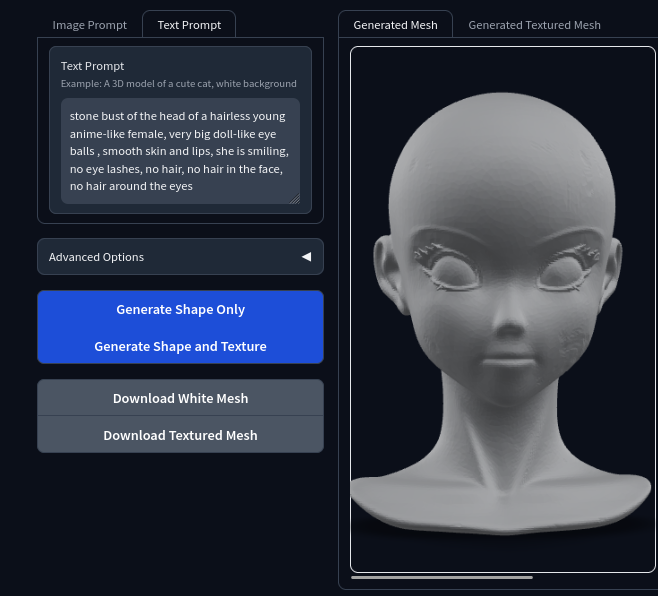Expand the Advanced Options section

click(x=180, y=257)
